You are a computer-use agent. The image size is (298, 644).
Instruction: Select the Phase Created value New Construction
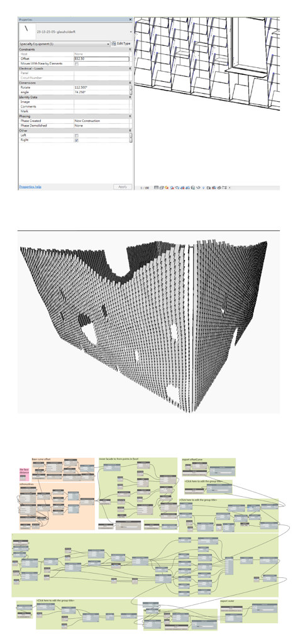point(101,121)
